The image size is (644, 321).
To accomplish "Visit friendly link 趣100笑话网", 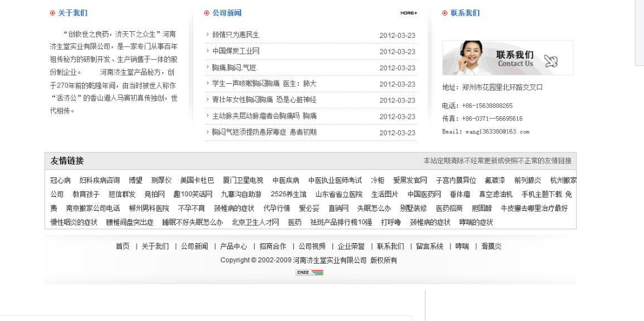I will click(193, 194).
